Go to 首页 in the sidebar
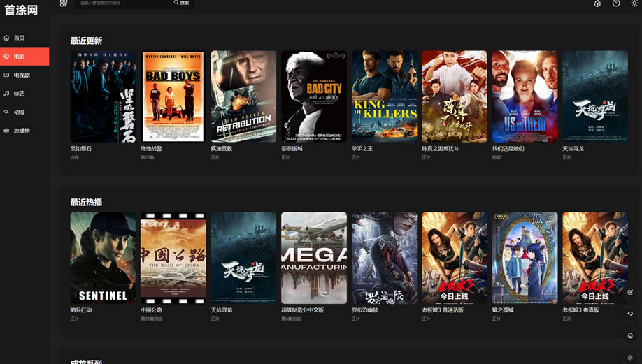This screenshot has width=642, height=364. 24,38
